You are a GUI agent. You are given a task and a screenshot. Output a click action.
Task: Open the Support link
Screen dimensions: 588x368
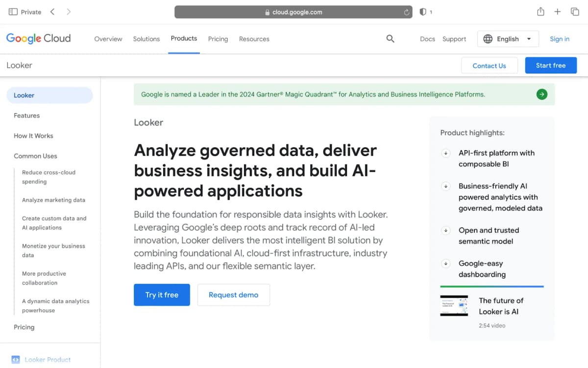(x=454, y=39)
